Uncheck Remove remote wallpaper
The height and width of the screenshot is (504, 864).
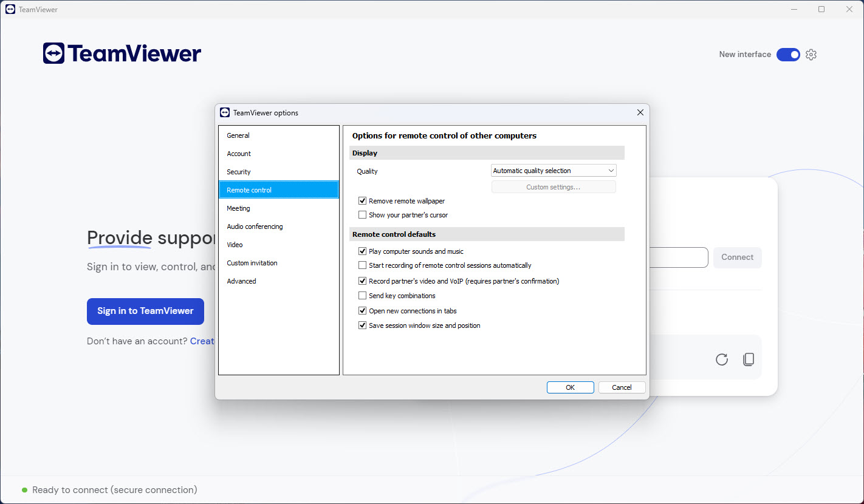click(363, 201)
